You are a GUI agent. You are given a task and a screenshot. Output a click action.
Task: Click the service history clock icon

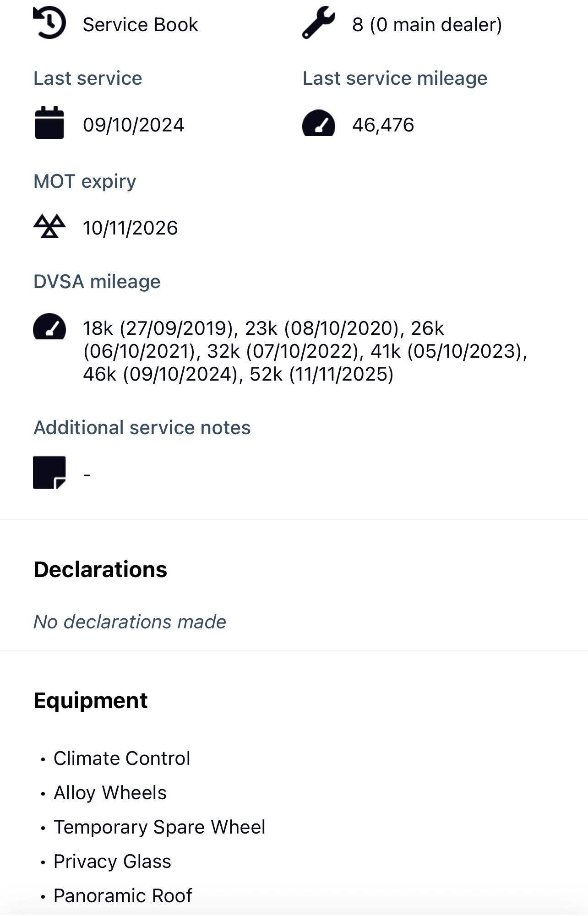click(49, 23)
